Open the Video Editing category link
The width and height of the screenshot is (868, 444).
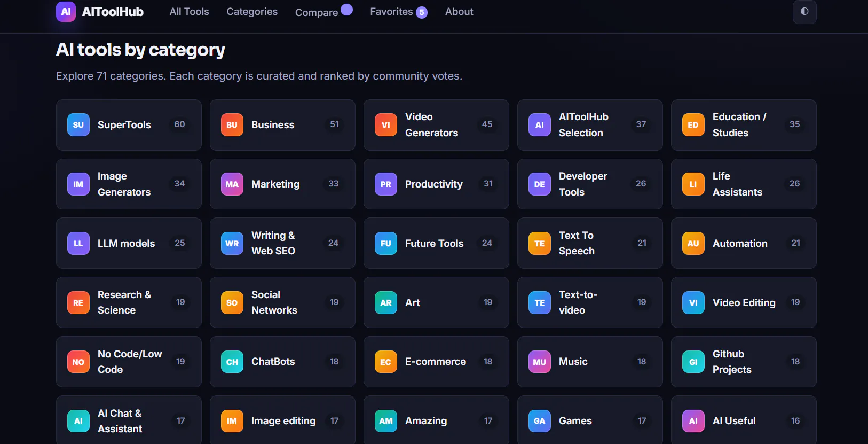(x=744, y=302)
